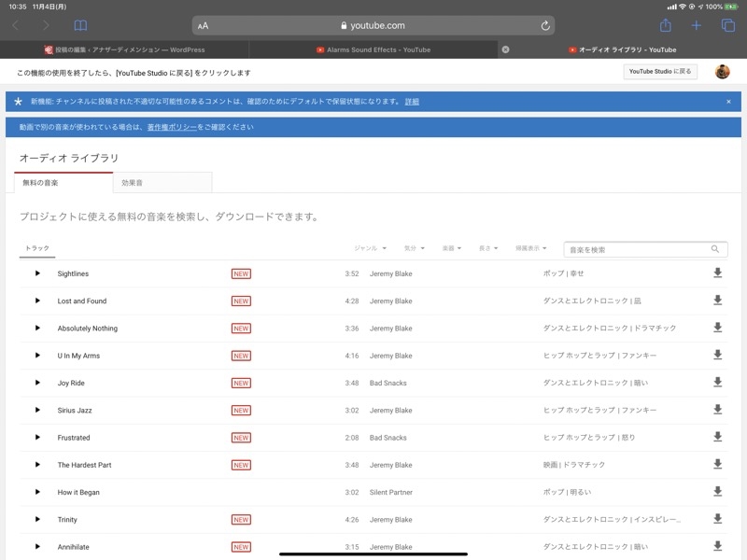
Task: Download the Joy Ride track
Action: pos(717,382)
